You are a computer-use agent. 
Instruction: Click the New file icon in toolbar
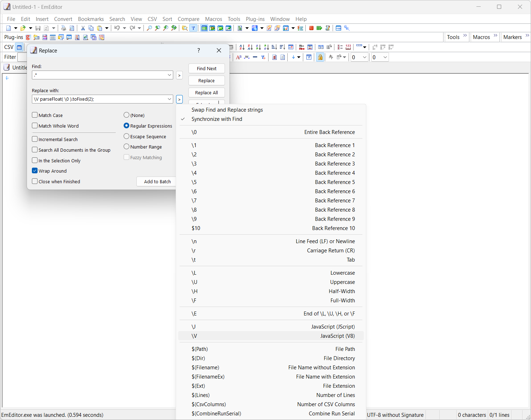click(9, 28)
